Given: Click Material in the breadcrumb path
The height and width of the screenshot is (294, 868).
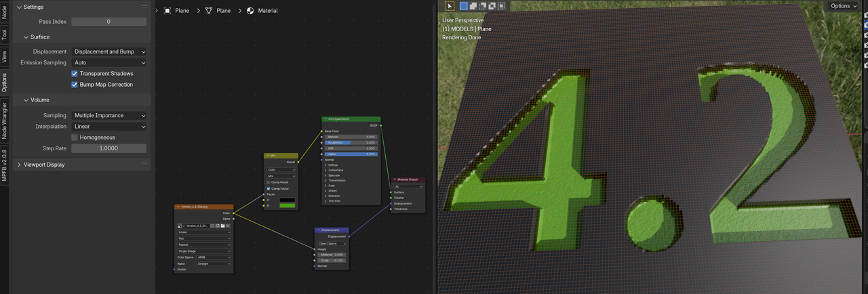Looking at the screenshot, I should [x=269, y=11].
